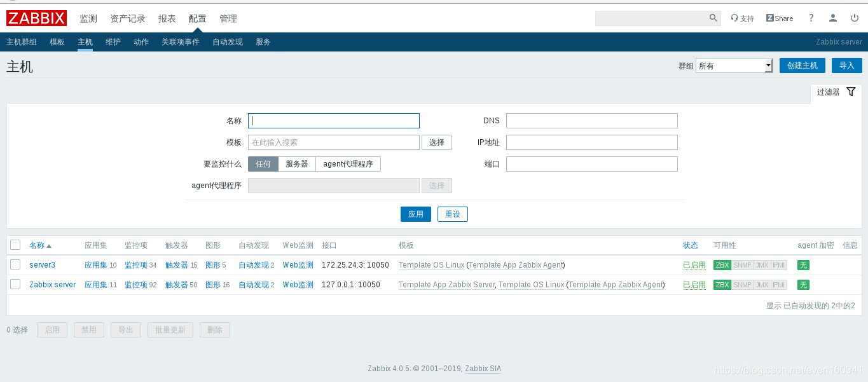
Task: Open the 管理 top menu
Action: click(x=228, y=18)
